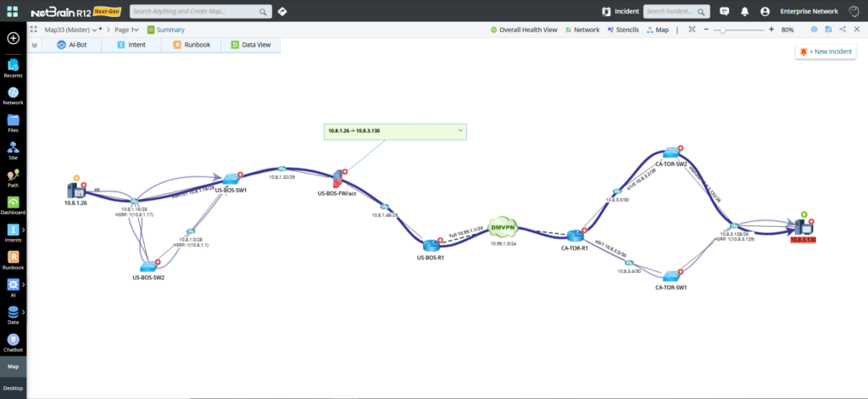Expand the AI sidebar submenu arrow
Image resolution: width=868 pixels, height=399 pixels.
pyautogui.click(x=23, y=285)
